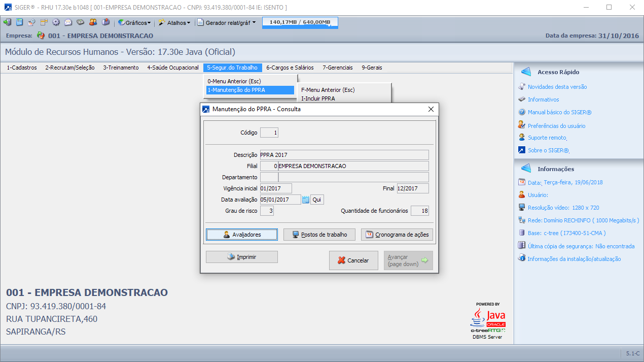Click the Data avaliação field
Screen dimensions: 644x362
pyautogui.click(x=280, y=200)
